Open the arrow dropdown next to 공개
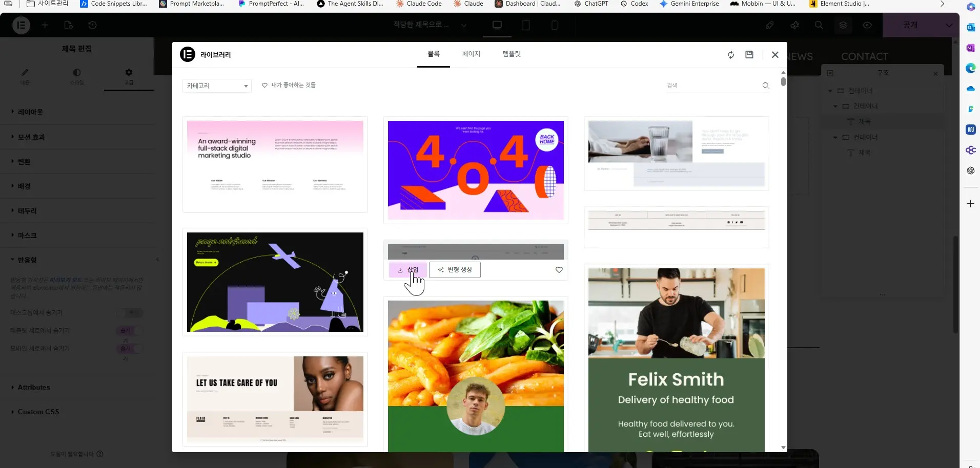This screenshot has width=980, height=468. [949, 25]
